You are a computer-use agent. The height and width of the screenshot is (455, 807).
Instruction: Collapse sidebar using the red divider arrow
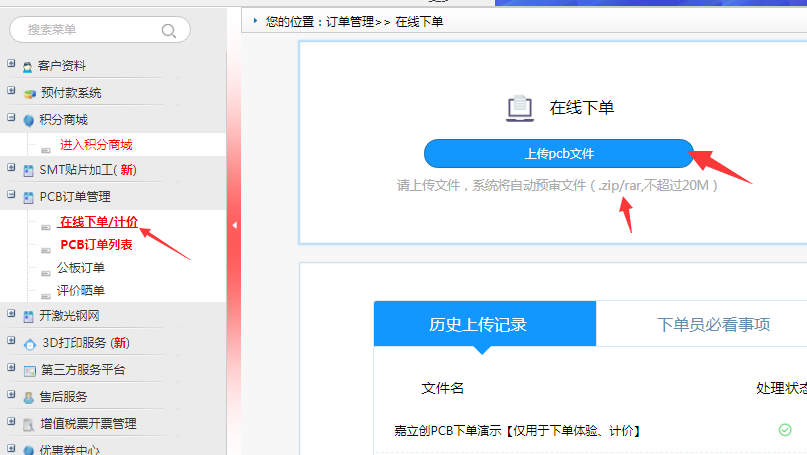point(234,226)
